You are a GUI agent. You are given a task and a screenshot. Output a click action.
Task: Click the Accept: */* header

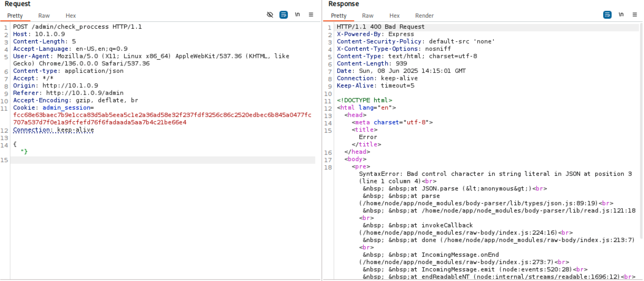[x=33, y=78]
